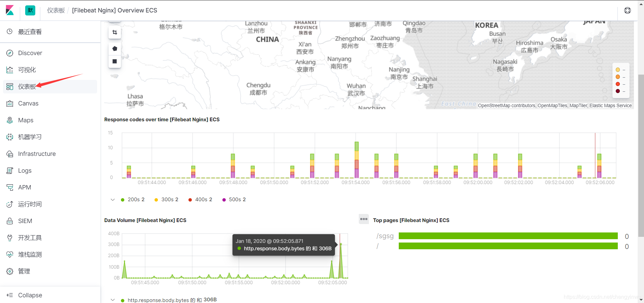Select the map draw polygon tool
This screenshot has height=303, width=644.
(115, 49)
